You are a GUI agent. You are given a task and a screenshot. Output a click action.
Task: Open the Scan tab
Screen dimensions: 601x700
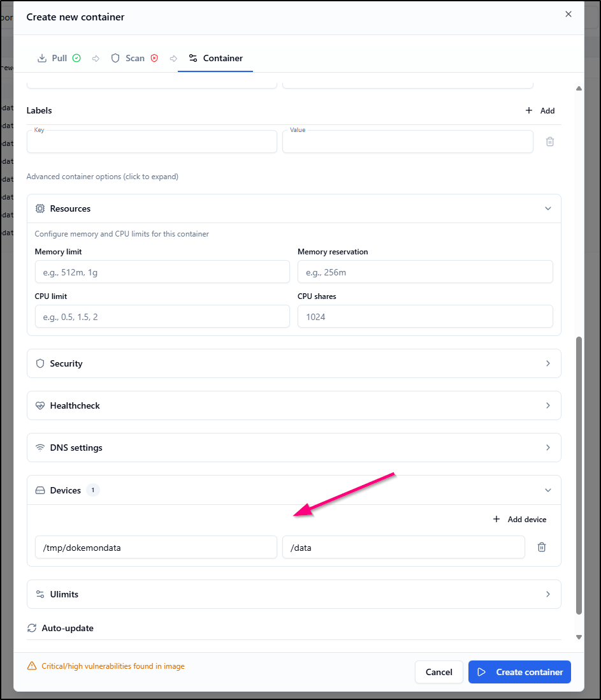point(134,58)
